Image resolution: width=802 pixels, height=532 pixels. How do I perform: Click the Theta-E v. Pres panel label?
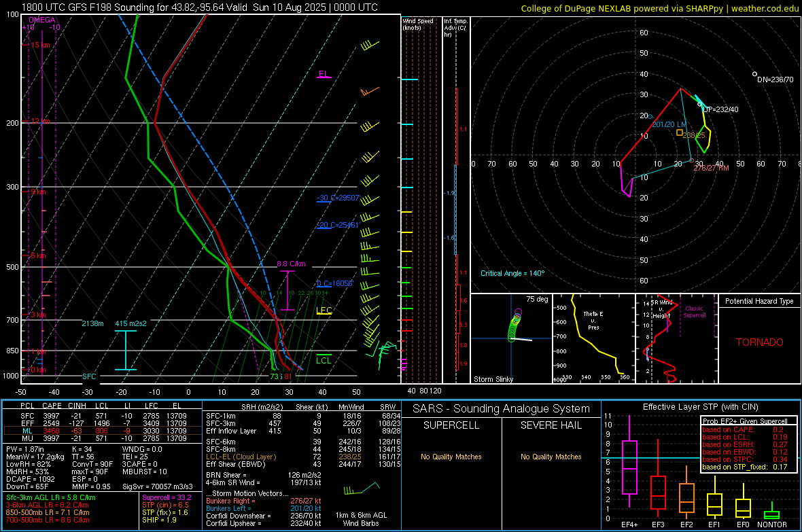pos(593,320)
